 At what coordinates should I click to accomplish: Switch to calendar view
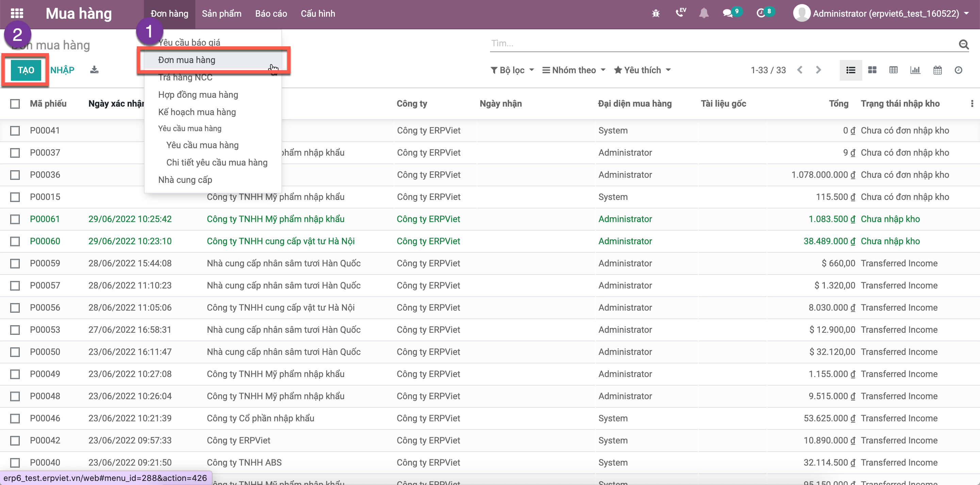pos(937,70)
